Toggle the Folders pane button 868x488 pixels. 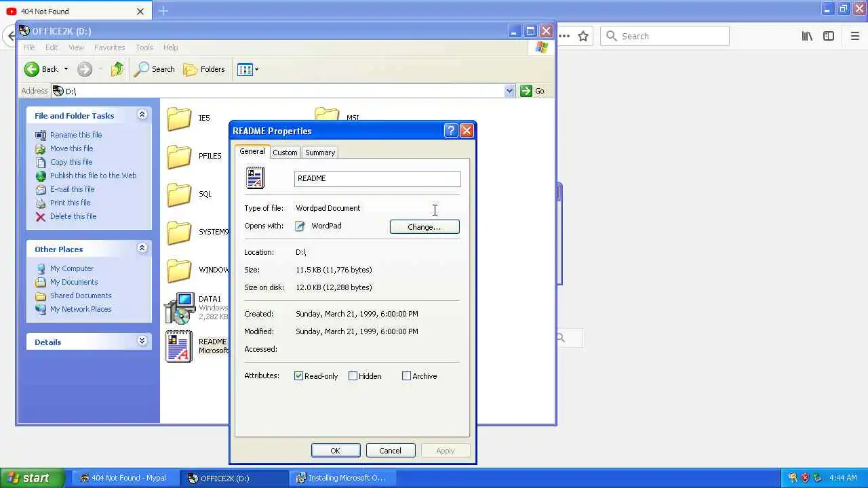pos(204,69)
